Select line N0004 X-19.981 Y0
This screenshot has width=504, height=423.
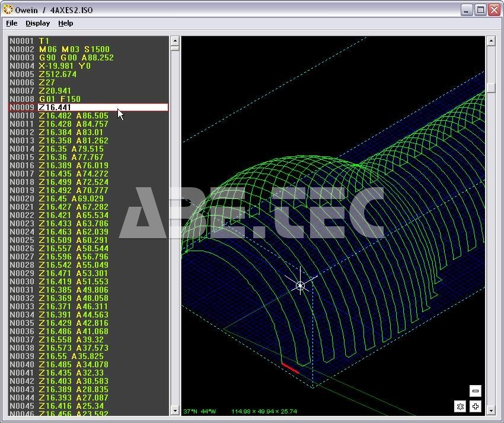click(x=88, y=66)
